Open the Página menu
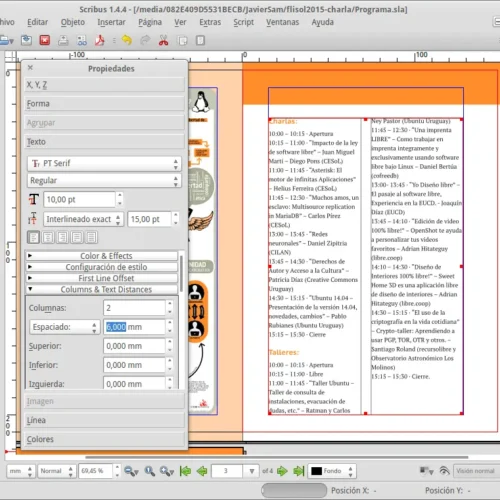Screen dimensions: 500x500 tap(150, 22)
